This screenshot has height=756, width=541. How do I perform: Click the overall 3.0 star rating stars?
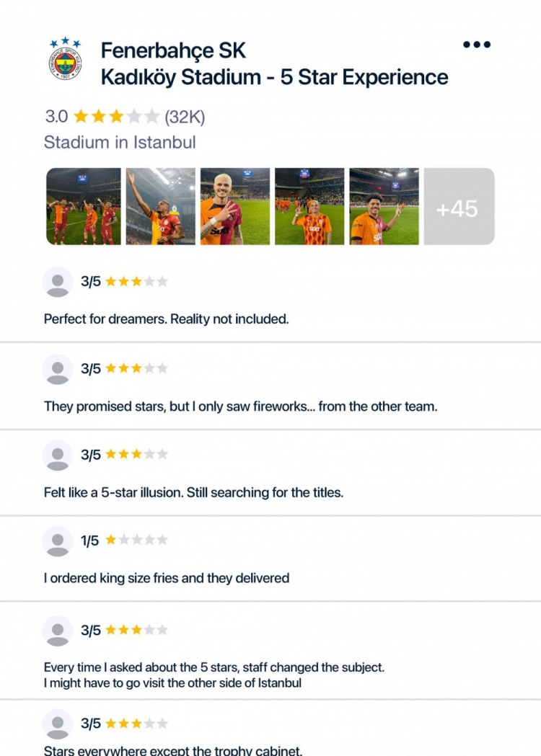116,116
